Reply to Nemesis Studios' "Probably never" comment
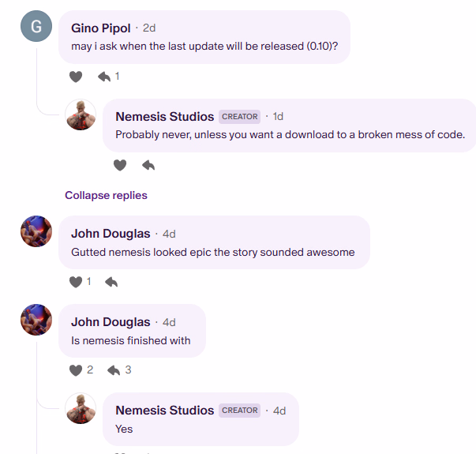This screenshot has width=476, height=454. 148,165
